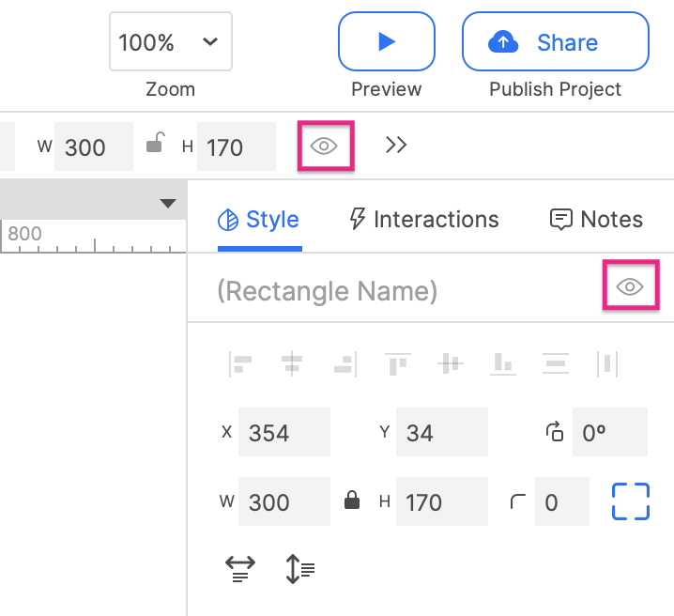Click the blue corner visibility icon
Viewport: 674px width, 616px height.
coord(631,501)
